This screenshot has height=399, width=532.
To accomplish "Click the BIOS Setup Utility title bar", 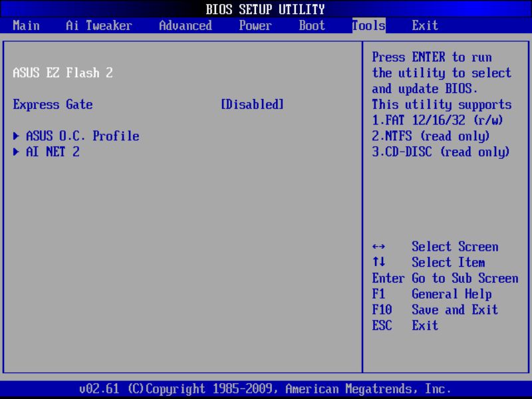I will tap(266, 9).
